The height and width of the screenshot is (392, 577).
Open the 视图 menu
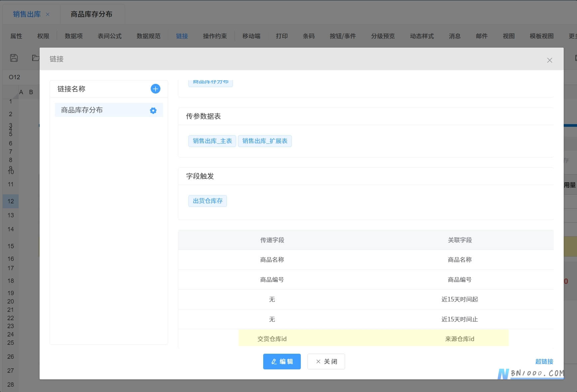[509, 36]
